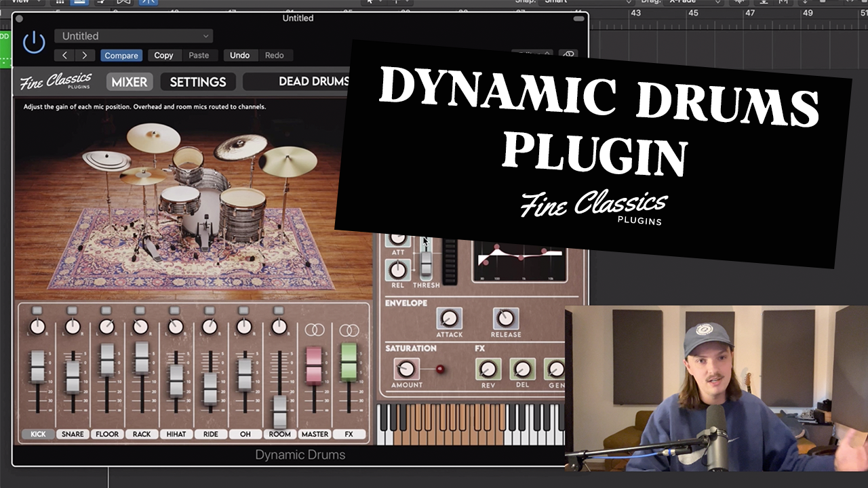Click the DEL knob in the FX section
This screenshot has width=868, height=488.
(x=522, y=369)
